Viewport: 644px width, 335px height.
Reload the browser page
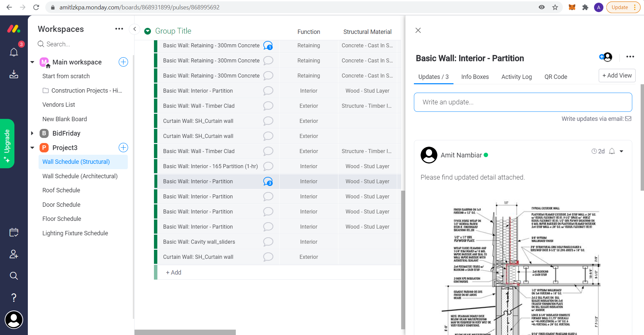[x=36, y=7]
